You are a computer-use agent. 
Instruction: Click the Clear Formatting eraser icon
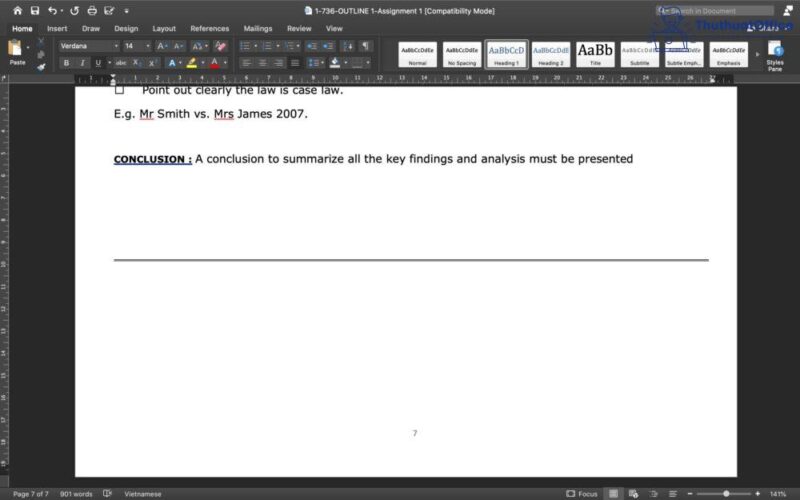coord(221,46)
